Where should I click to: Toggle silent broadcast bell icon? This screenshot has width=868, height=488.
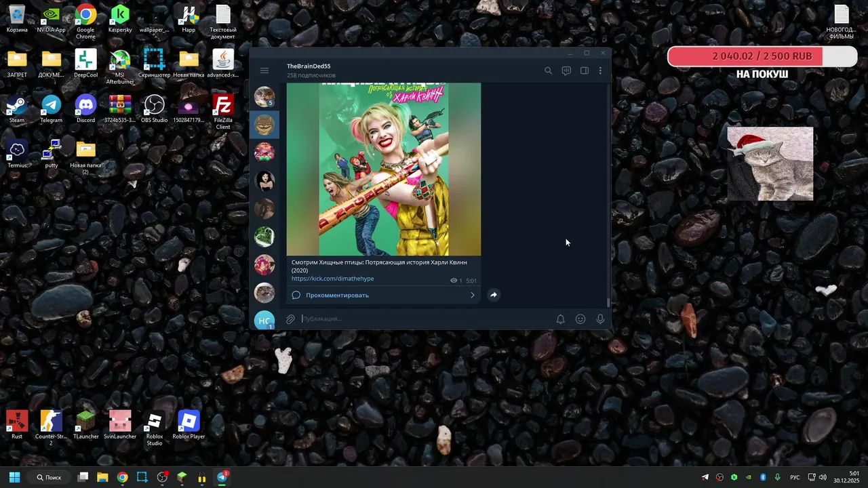click(x=560, y=319)
